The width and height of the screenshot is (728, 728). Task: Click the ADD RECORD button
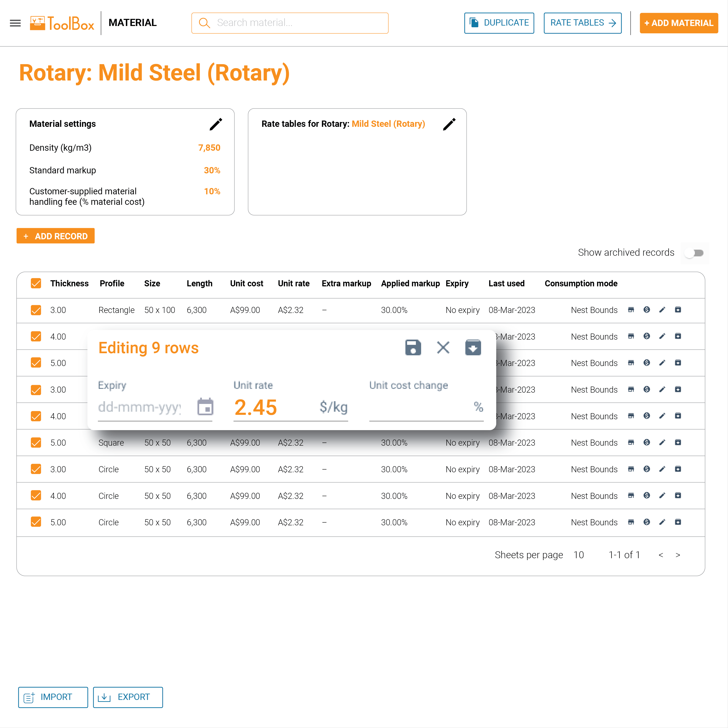(55, 236)
